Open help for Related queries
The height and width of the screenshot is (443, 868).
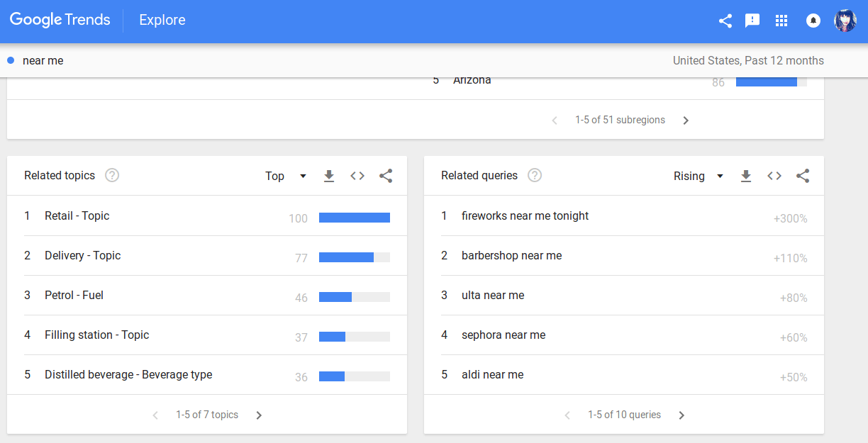tap(535, 175)
